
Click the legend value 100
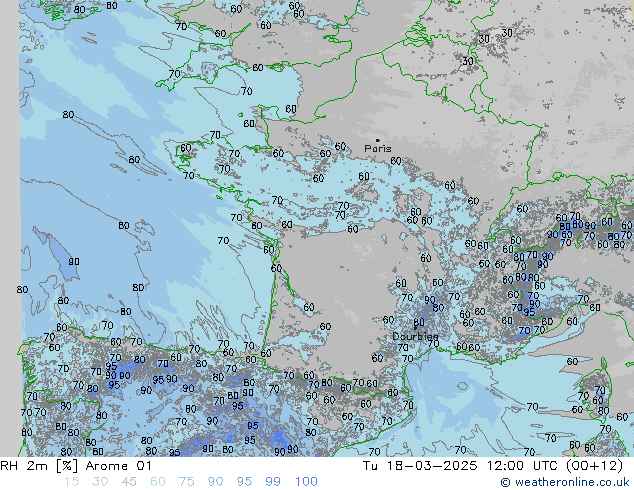tap(306, 482)
